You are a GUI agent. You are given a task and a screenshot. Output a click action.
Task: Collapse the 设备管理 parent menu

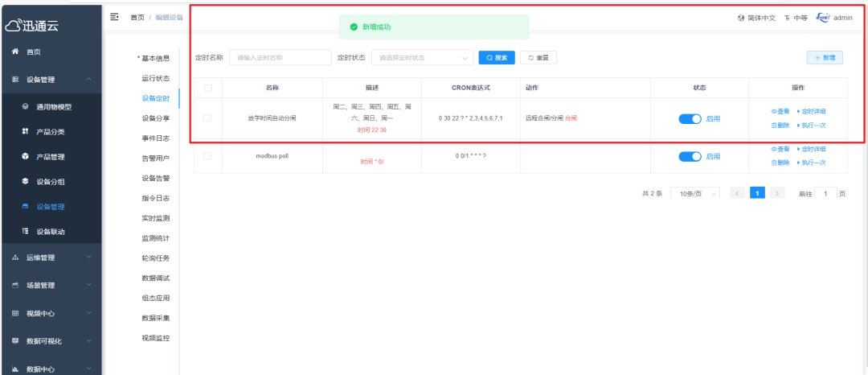coord(51,80)
